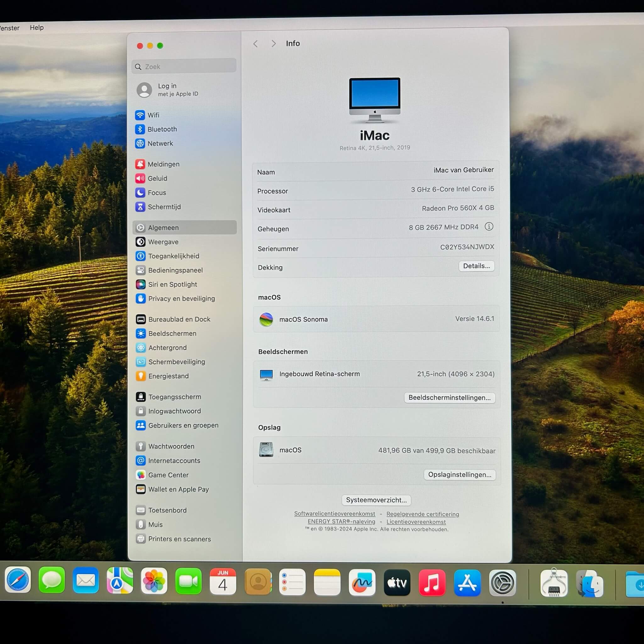This screenshot has width=644, height=644.
Task: Open Freeform app in the Dock
Action: [x=362, y=583]
